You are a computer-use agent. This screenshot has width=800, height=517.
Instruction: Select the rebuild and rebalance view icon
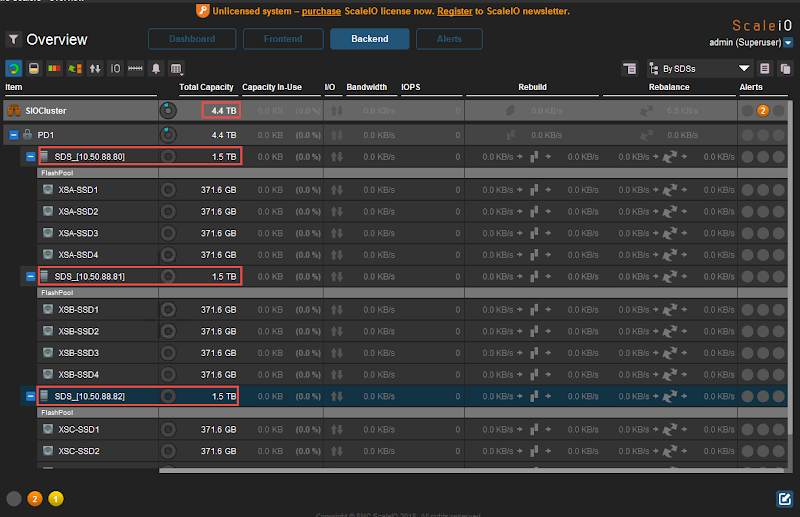point(74,68)
